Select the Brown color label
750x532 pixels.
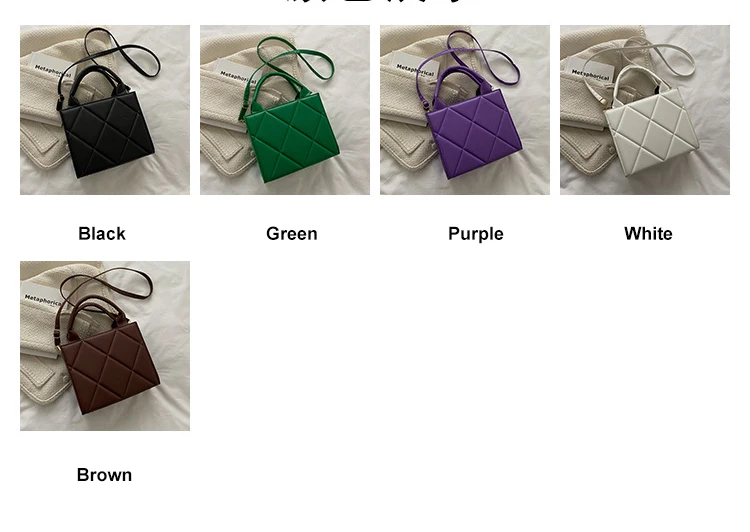click(104, 475)
